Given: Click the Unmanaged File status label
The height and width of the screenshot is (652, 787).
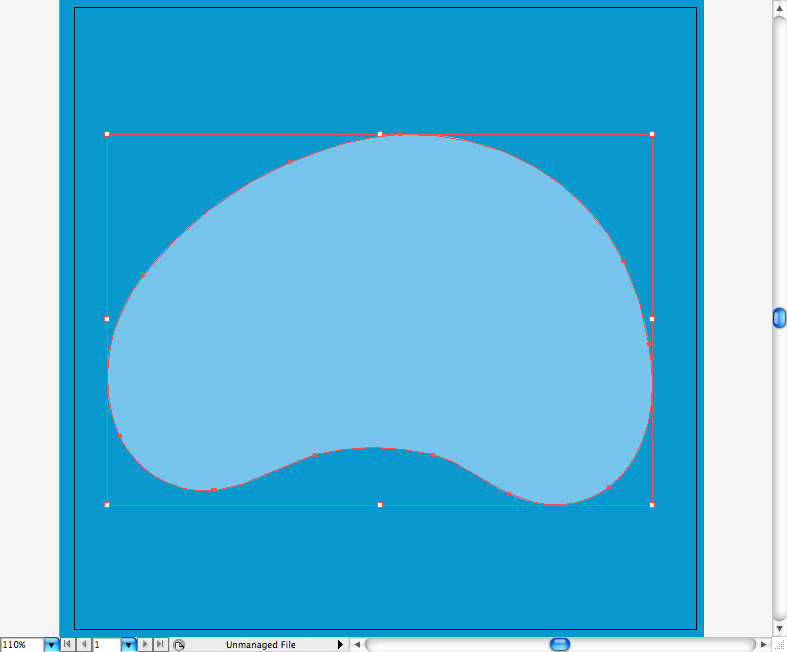Looking at the screenshot, I should (x=260, y=645).
